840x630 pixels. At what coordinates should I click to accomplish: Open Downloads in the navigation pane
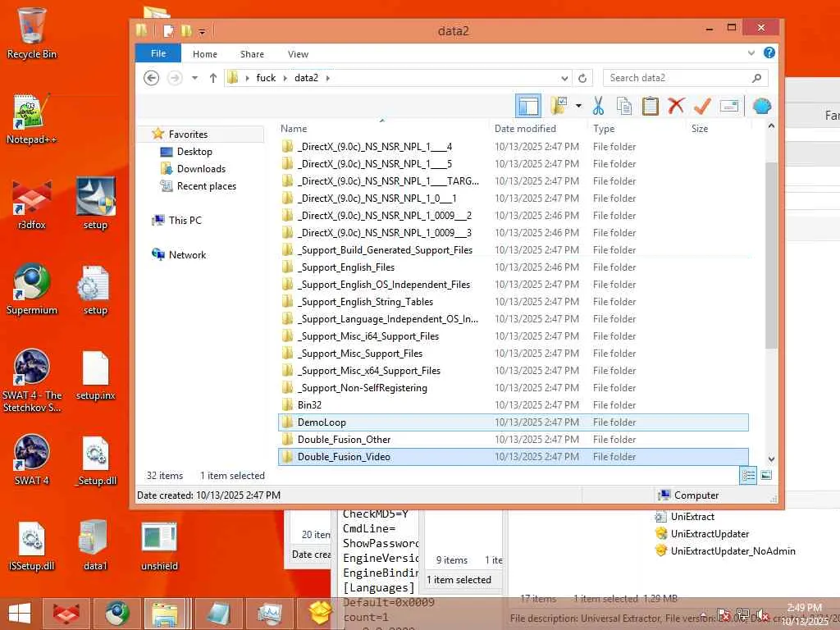[201, 169]
